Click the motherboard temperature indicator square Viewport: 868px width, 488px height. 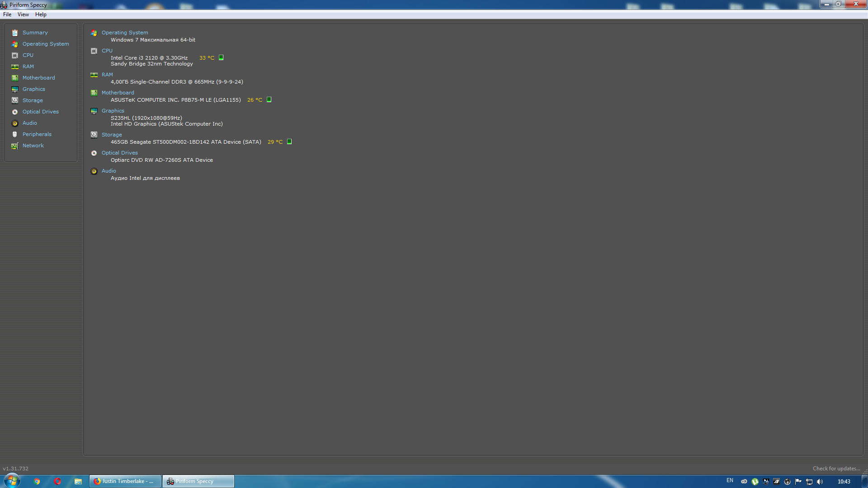269,99
